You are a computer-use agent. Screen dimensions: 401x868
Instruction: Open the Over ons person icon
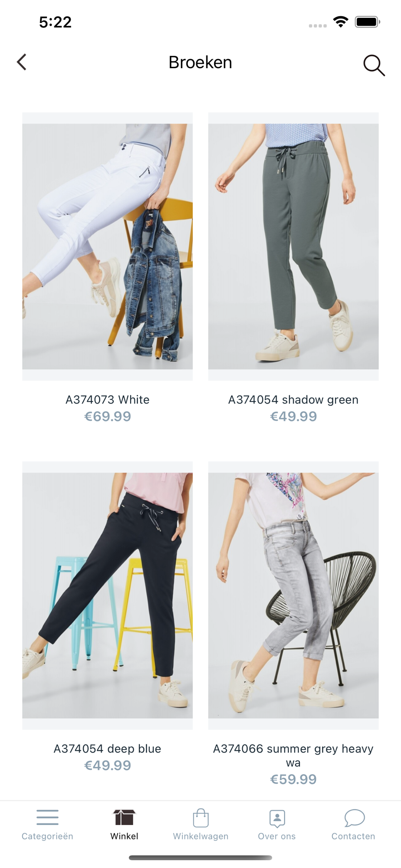pyautogui.click(x=277, y=819)
